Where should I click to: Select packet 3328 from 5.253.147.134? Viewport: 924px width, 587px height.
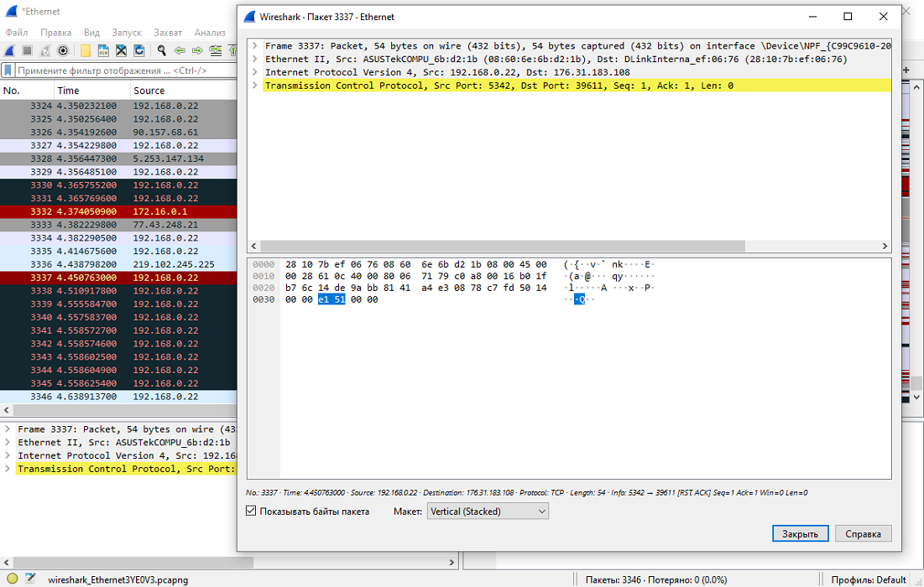117,158
